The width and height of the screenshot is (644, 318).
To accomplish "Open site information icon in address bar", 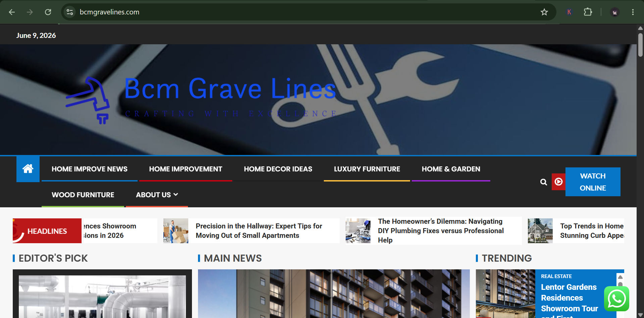I will (x=70, y=12).
